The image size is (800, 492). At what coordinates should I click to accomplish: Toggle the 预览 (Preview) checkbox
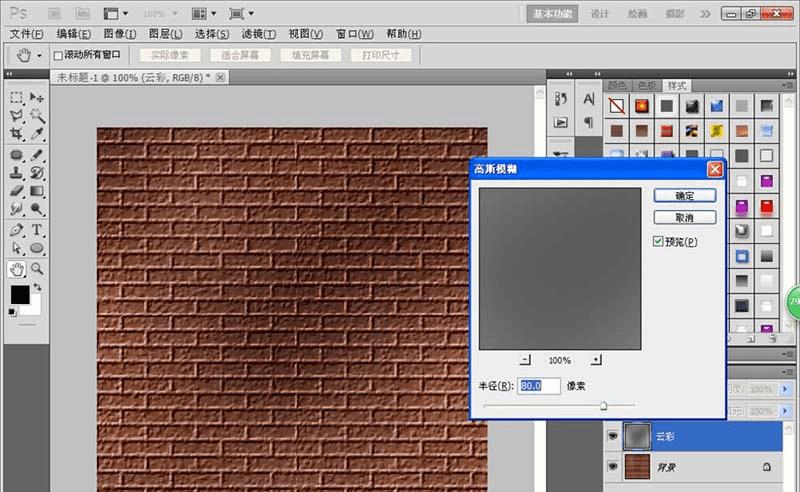[x=657, y=241]
